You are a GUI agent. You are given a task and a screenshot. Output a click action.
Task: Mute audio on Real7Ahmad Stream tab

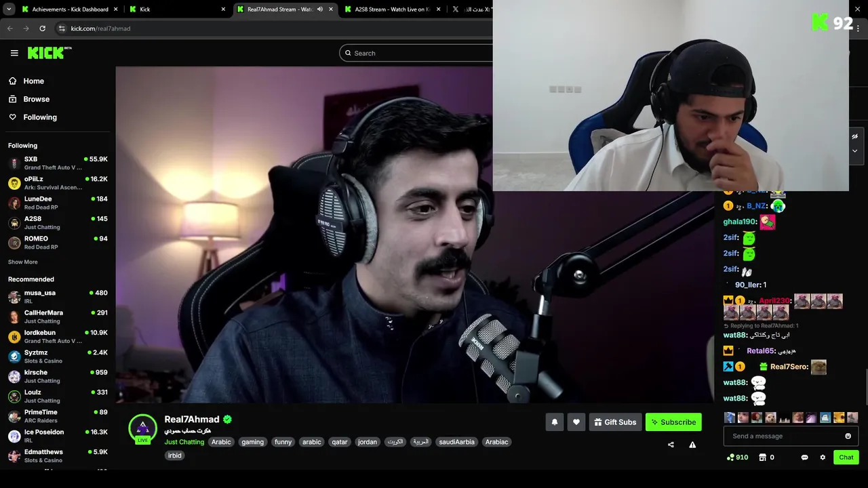(x=319, y=9)
